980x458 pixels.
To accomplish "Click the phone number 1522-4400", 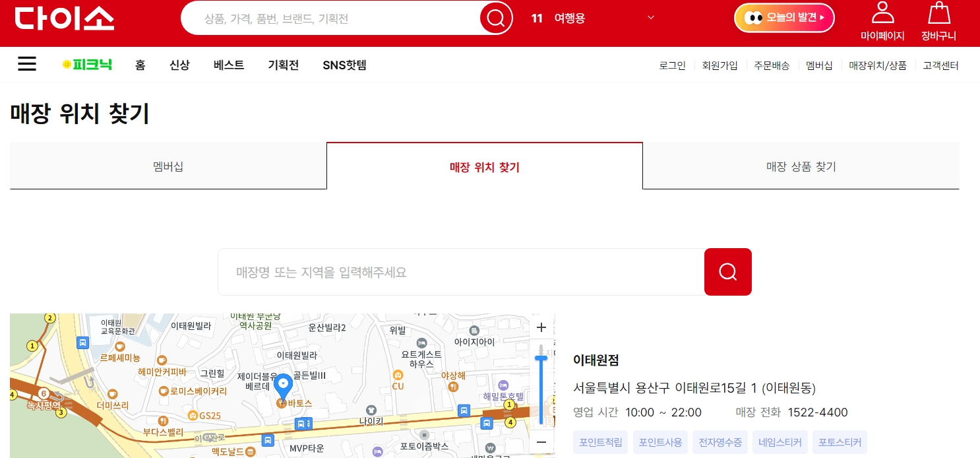I will pos(818,412).
